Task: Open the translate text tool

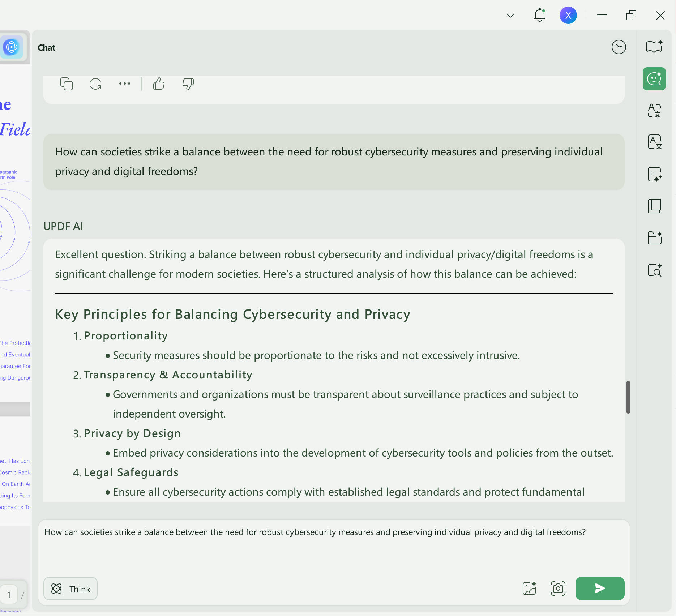Action: coord(654,110)
